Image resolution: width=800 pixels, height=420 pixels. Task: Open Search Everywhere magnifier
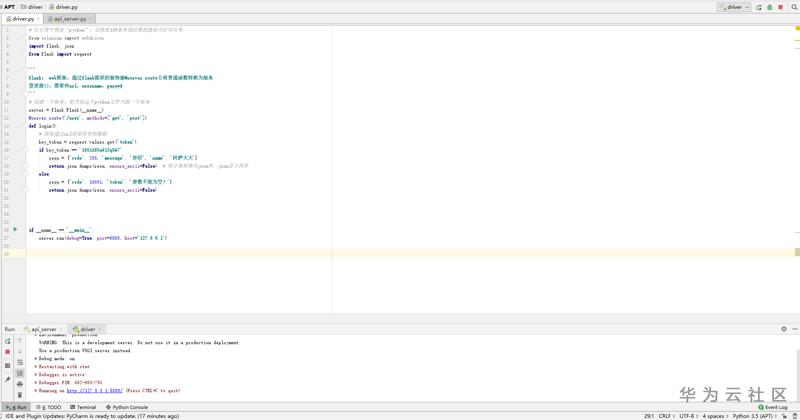click(x=794, y=7)
